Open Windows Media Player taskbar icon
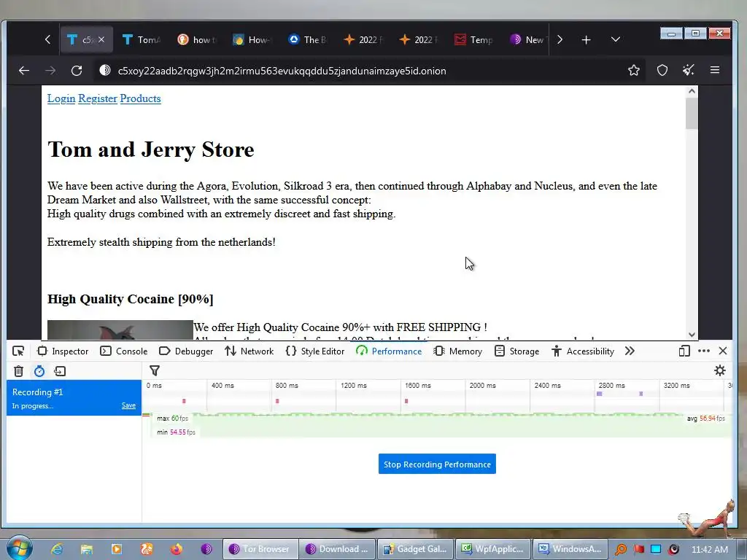 [117, 549]
